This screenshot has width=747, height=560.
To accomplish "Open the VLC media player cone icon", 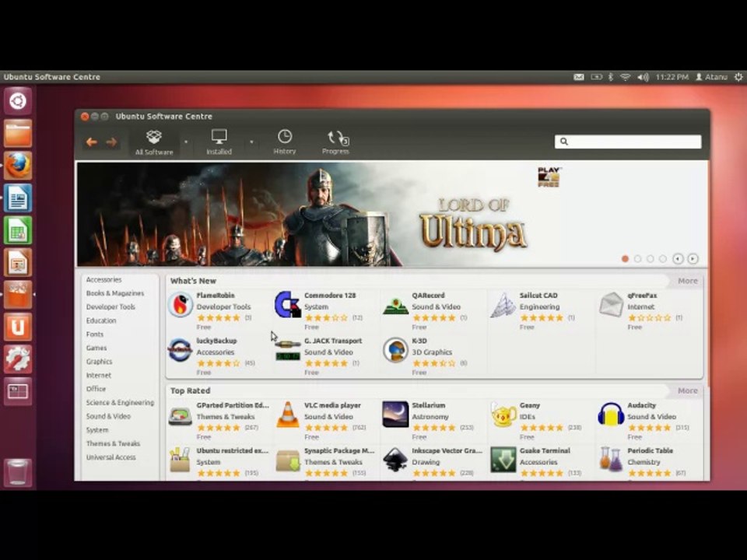I will pyautogui.click(x=288, y=415).
